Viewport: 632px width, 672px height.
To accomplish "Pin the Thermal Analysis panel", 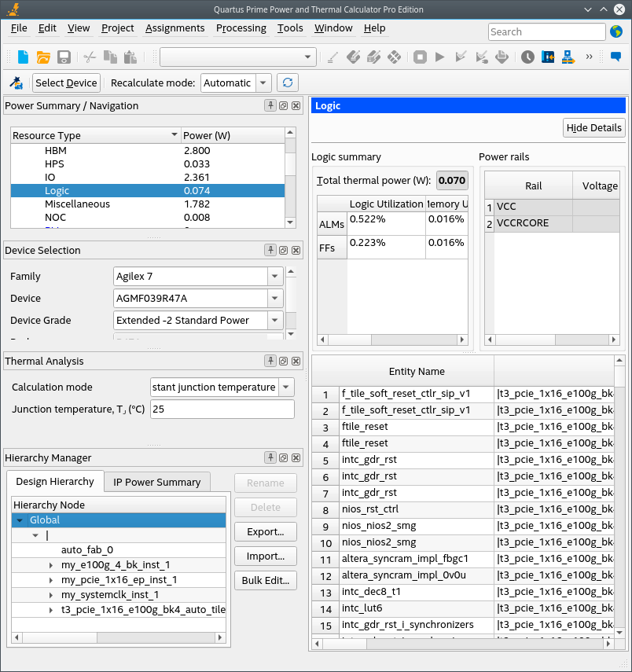I will [x=270, y=362].
